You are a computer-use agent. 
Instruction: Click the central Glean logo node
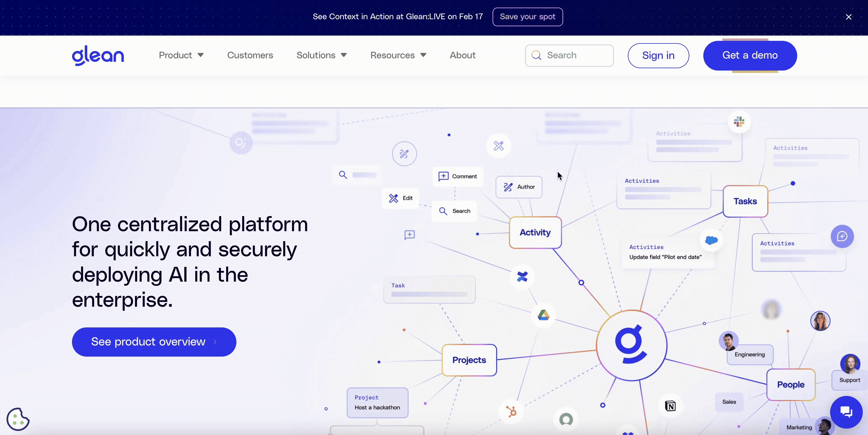(x=631, y=345)
